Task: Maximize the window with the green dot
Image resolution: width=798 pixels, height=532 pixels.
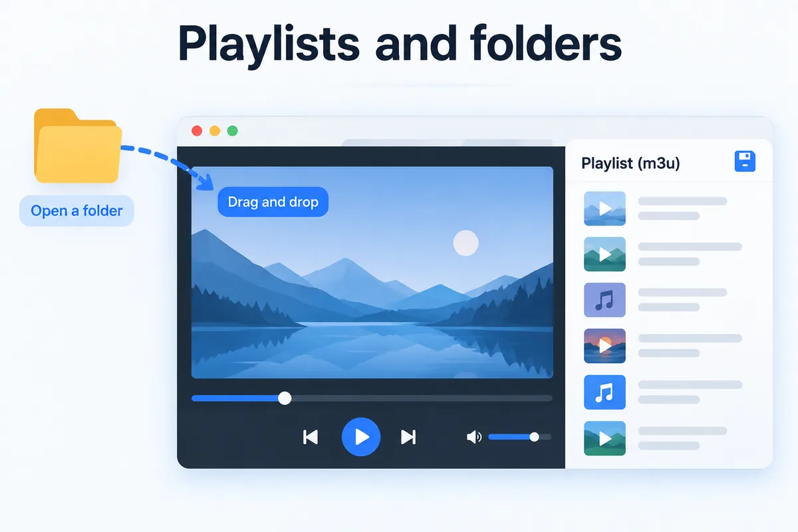Action: point(232,131)
